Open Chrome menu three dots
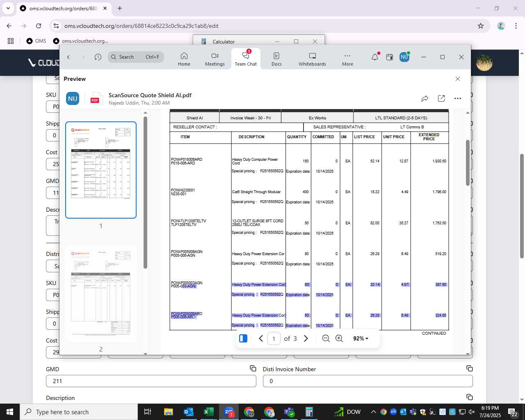The height and width of the screenshot is (420, 525). click(516, 26)
